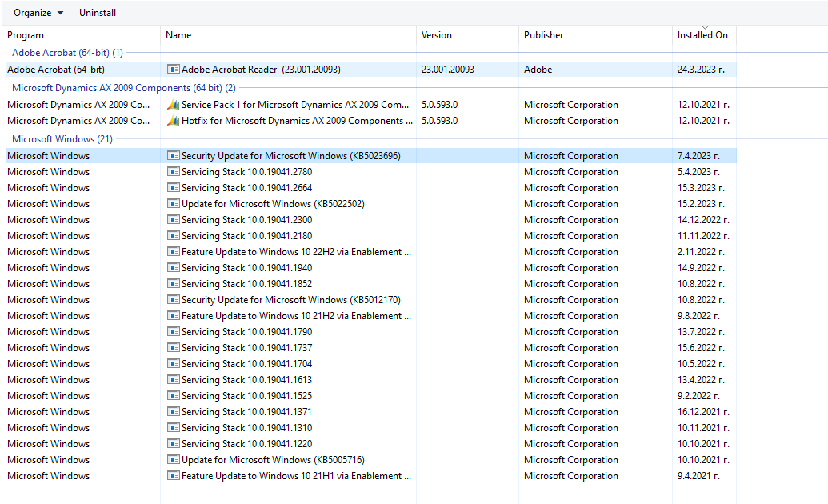The width and height of the screenshot is (828, 504).
Task: Click the Update KB5005716 entry icon
Action: [x=173, y=459]
